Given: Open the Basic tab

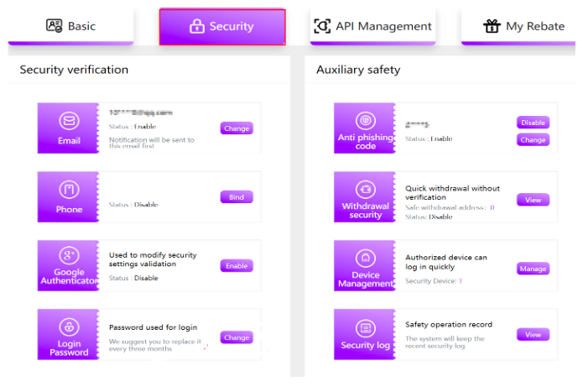Looking at the screenshot, I should tap(71, 26).
